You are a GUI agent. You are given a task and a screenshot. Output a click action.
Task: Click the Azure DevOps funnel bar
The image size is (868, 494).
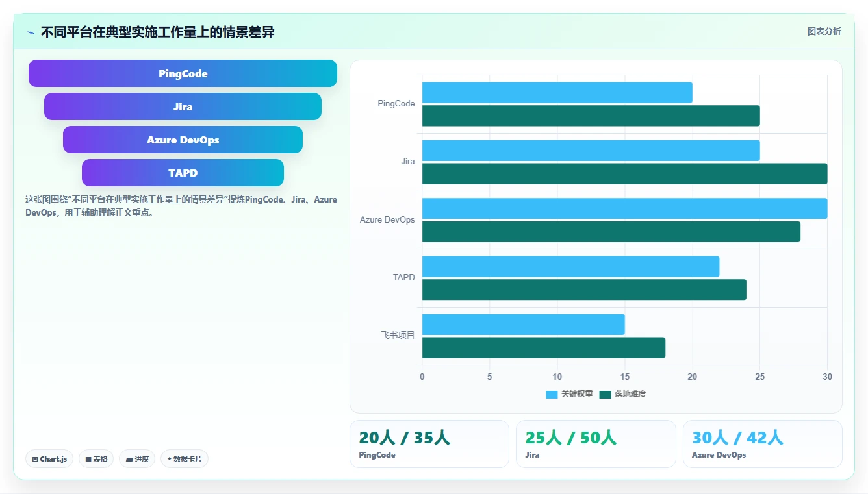[x=183, y=140]
